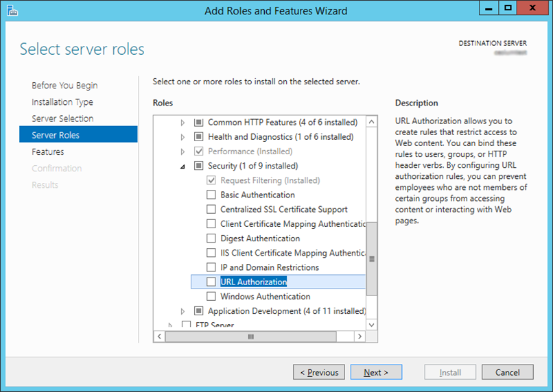Check Digest Authentication option
553x392 pixels.
point(211,238)
